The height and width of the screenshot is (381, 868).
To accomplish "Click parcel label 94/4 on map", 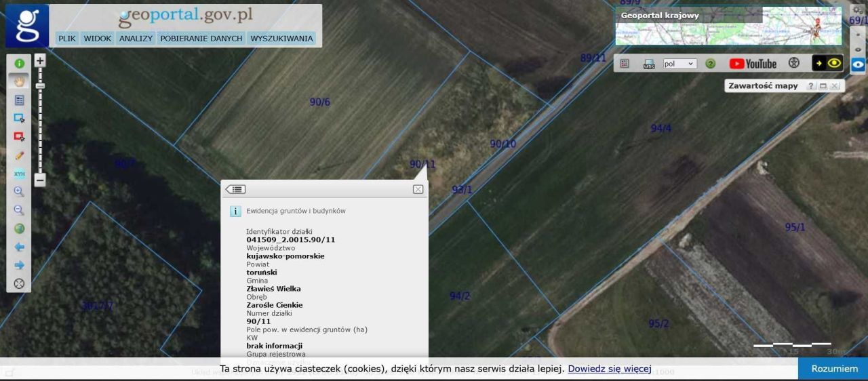I will point(661,128).
